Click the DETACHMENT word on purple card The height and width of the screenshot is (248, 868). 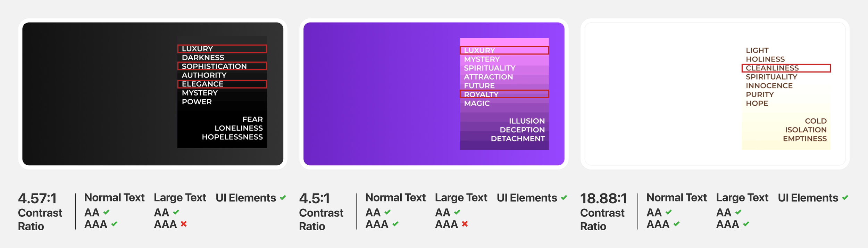coord(518,139)
